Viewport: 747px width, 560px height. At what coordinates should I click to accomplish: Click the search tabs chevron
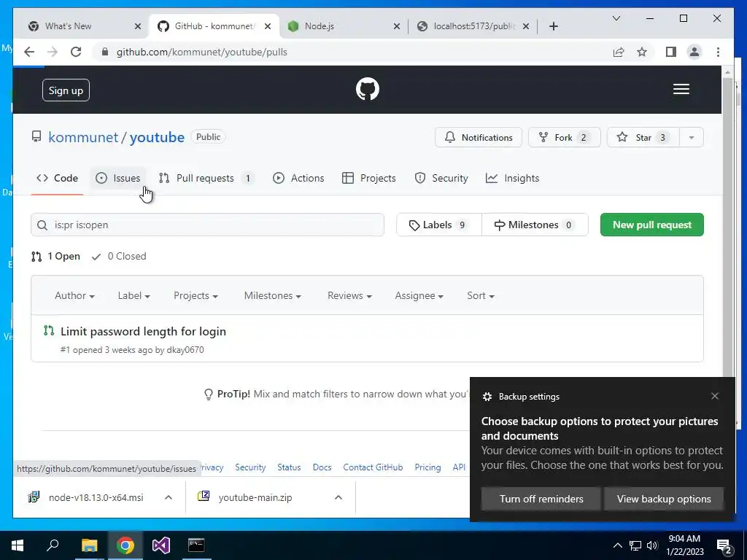point(616,18)
